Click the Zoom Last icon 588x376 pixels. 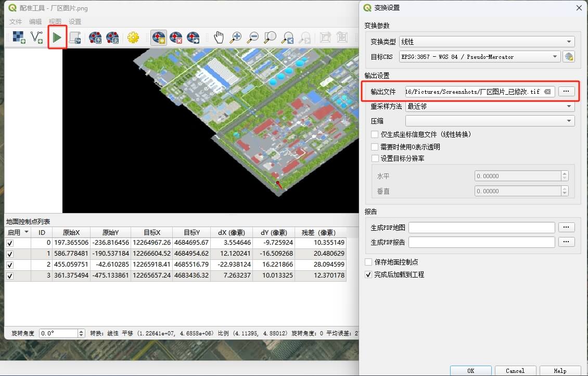coord(288,37)
